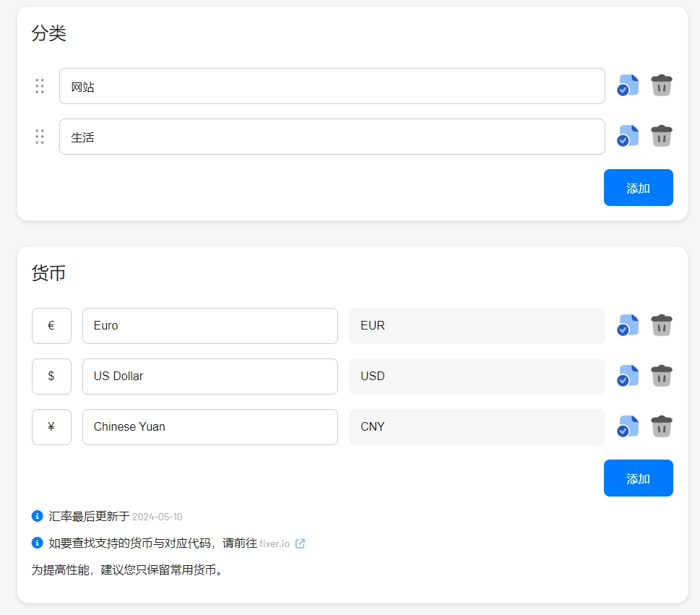Image resolution: width=700 pixels, height=615 pixels.
Task: Click 添加 in the 分类 section
Action: point(638,187)
